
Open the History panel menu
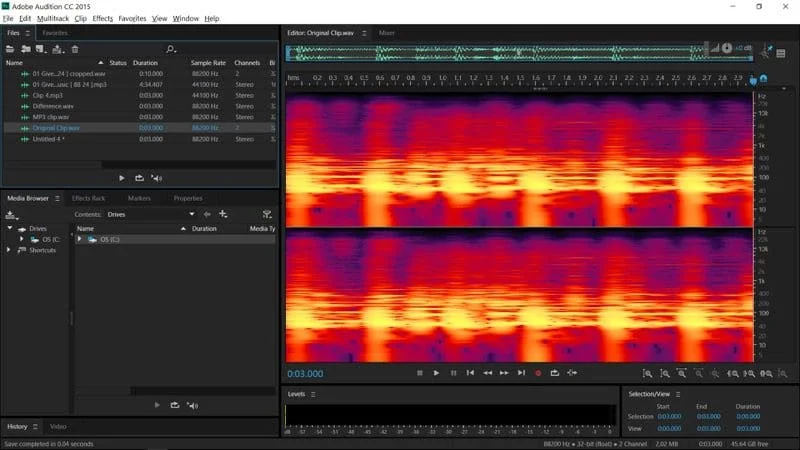[35, 426]
